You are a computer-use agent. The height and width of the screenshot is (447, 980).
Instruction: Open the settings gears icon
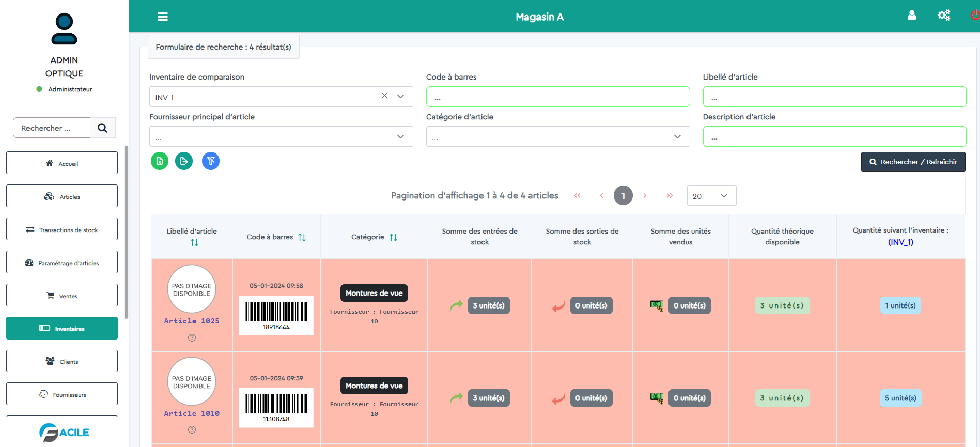(944, 16)
